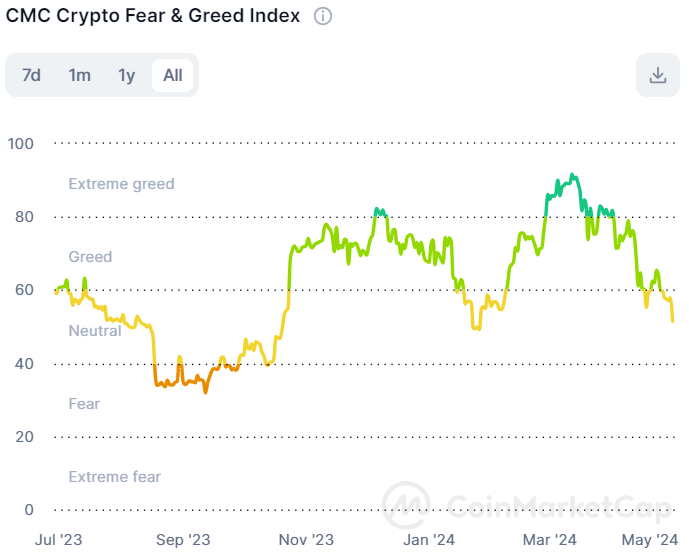
Task: Click the Jul '23 x-axis label
Action: coord(59,540)
